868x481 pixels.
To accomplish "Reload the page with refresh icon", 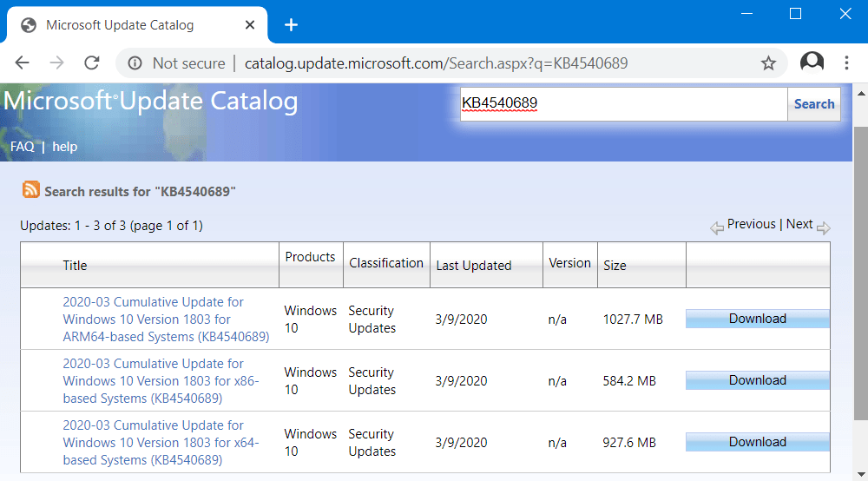I will pyautogui.click(x=92, y=63).
